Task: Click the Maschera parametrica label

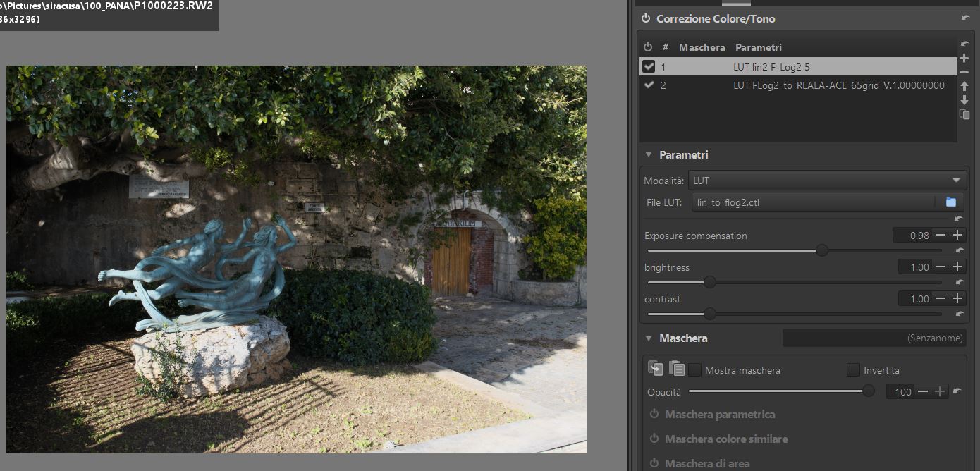Action: click(x=720, y=415)
